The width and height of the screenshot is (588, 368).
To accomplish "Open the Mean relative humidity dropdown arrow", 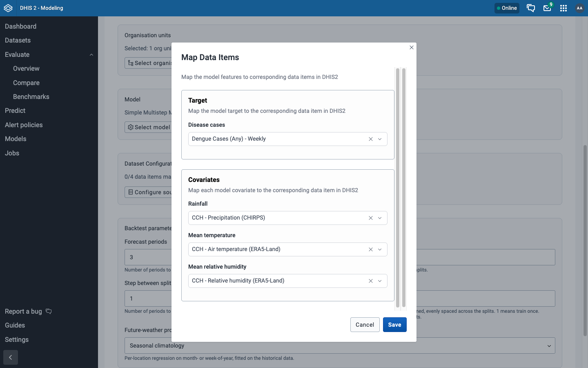I will (x=380, y=281).
